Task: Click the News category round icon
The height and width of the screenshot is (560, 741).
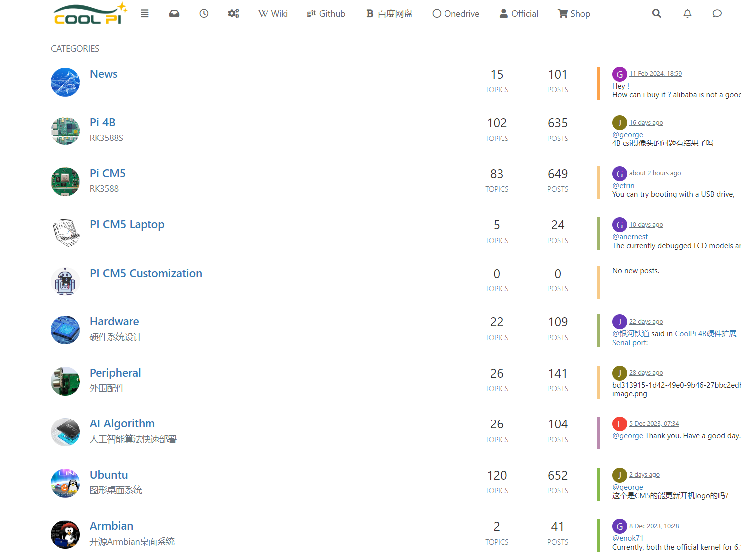Action: (x=65, y=82)
